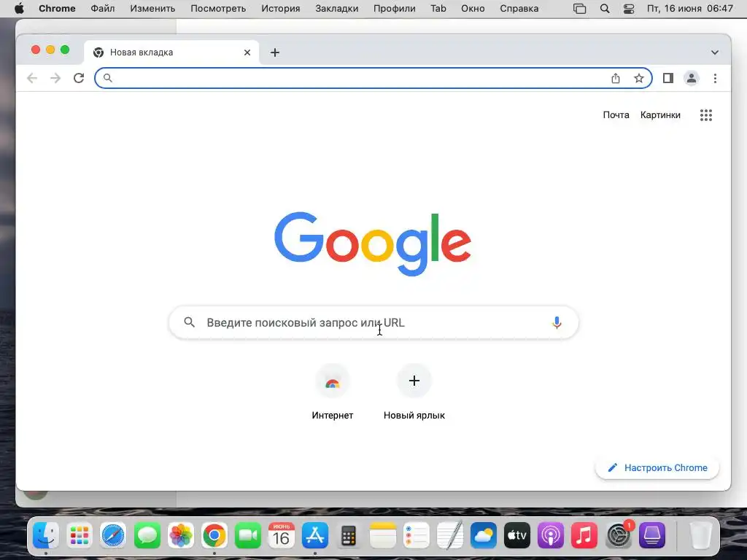Open TextEdit from the Dock
Viewport: 747px width, 560px height.
449,536
